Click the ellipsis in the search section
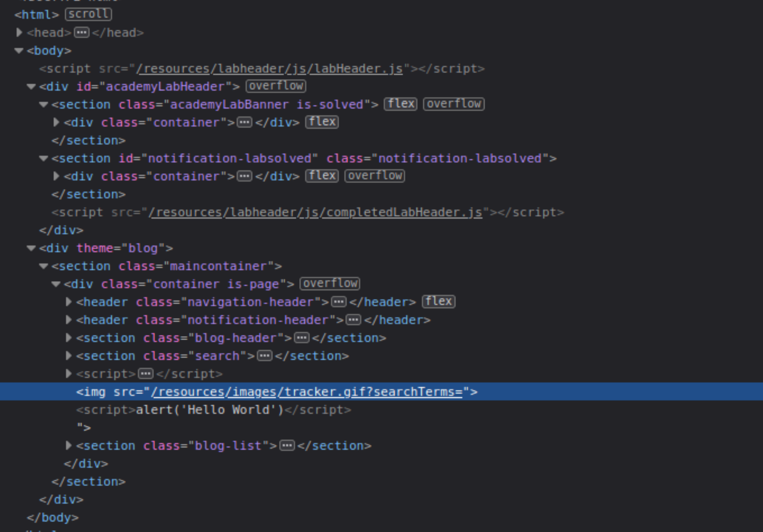Viewport: 763px width, 532px height. point(265,356)
